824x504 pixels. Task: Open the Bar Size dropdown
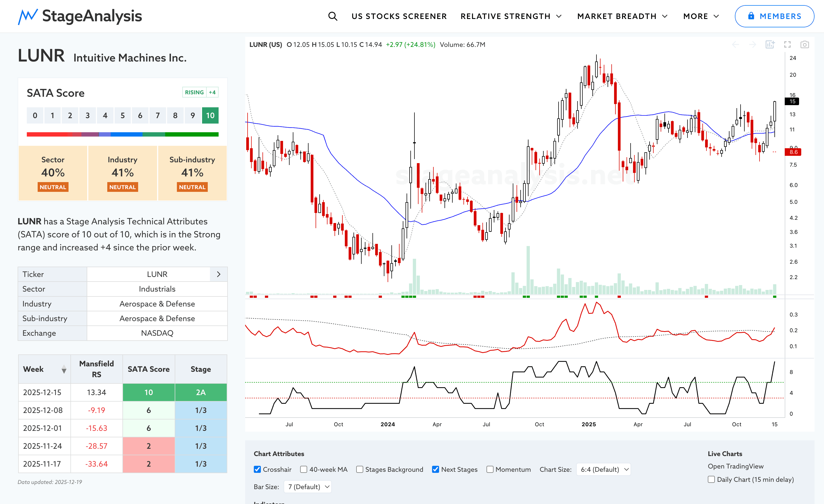307,487
